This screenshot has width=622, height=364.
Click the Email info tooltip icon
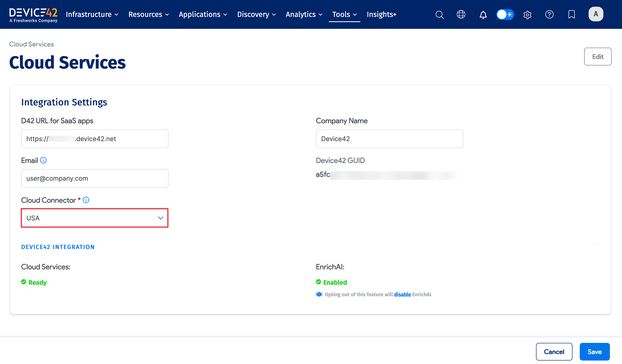(43, 160)
